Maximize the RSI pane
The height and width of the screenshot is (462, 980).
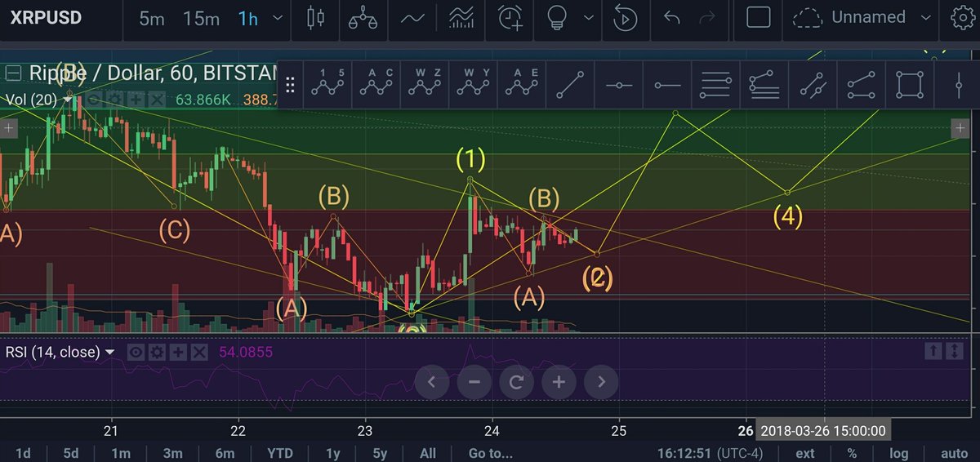(954, 352)
